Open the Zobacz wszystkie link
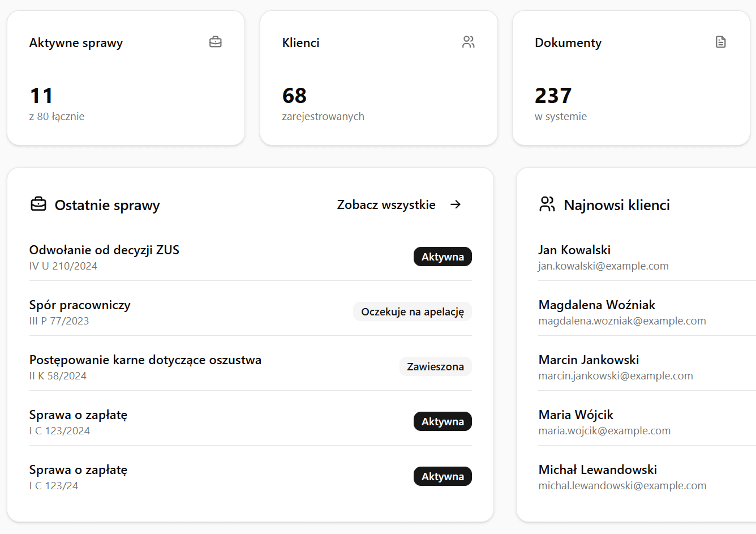This screenshot has width=756, height=534. [x=386, y=204]
